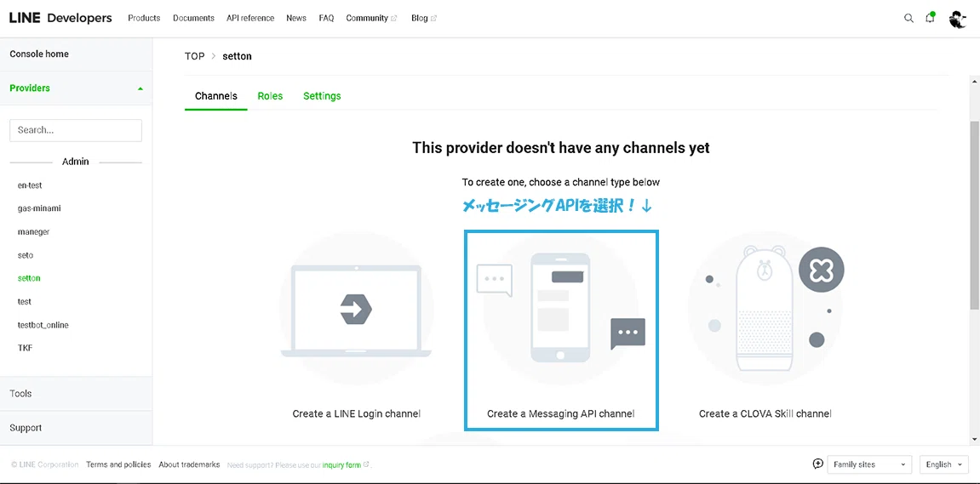Open the user profile avatar
Screen dimensions: 980x484
point(957,18)
